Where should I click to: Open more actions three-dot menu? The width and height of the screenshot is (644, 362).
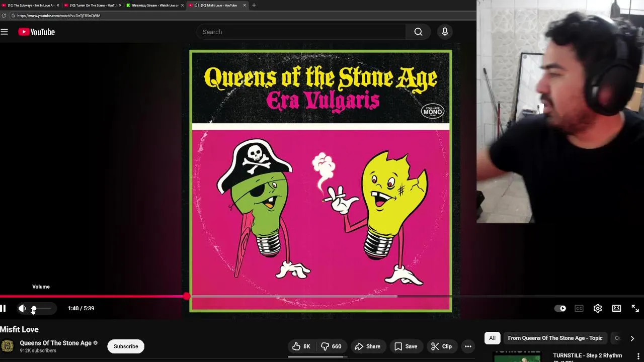[x=468, y=346]
